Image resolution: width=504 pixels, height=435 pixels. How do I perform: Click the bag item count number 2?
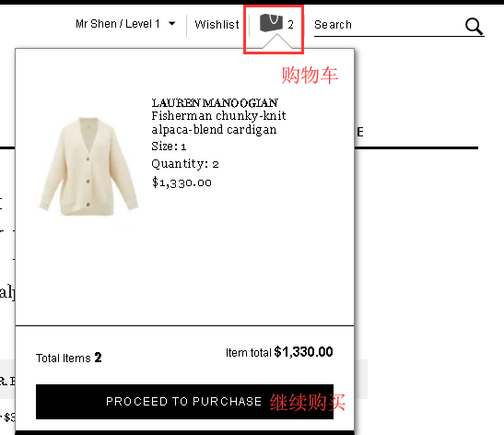tap(290, 25)
